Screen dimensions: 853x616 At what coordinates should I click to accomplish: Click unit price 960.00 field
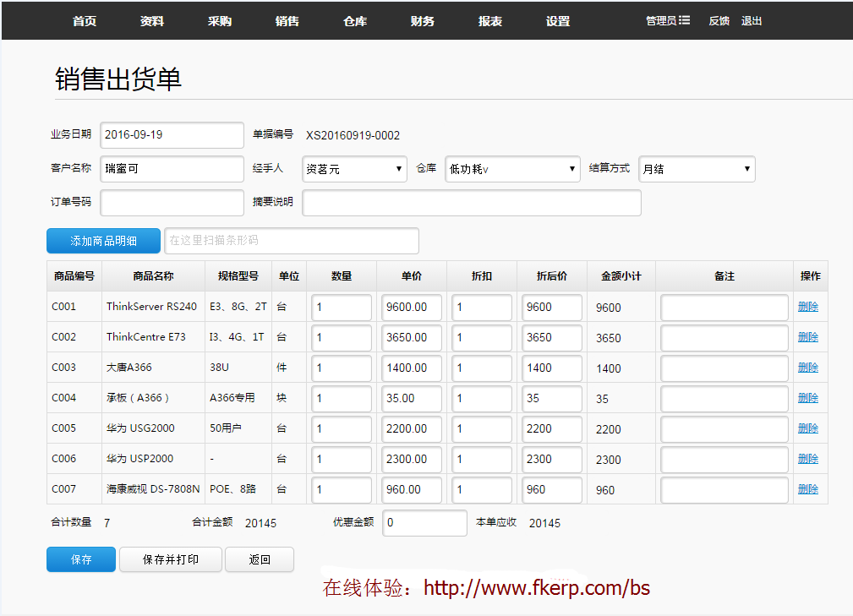(411, 490)
